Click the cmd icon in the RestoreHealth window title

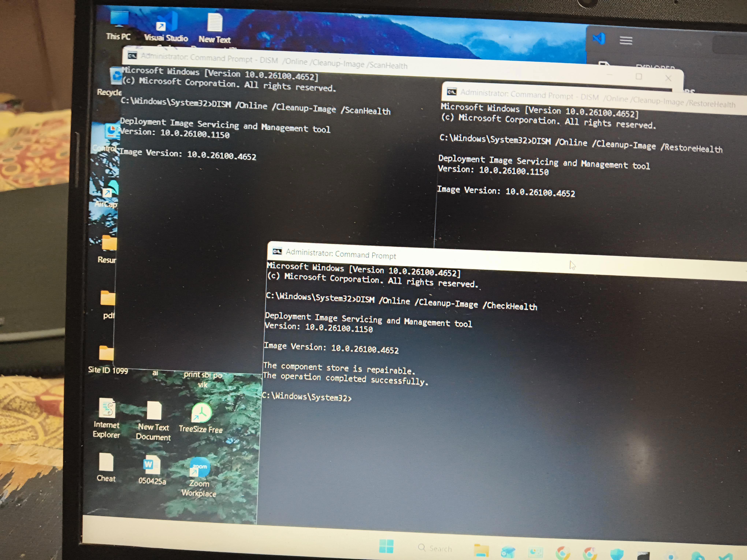coord(451,92)
